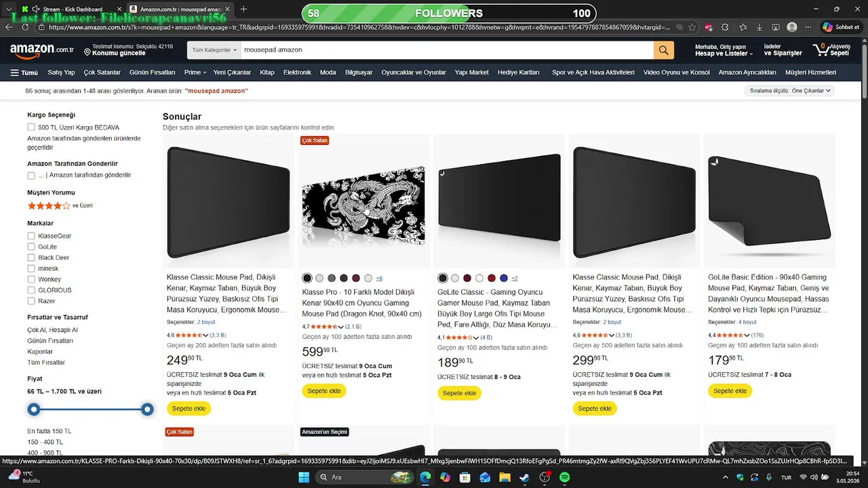Click the browser refresh button
868x488 pixels.
pyautogui.click(x=26, y=27)
